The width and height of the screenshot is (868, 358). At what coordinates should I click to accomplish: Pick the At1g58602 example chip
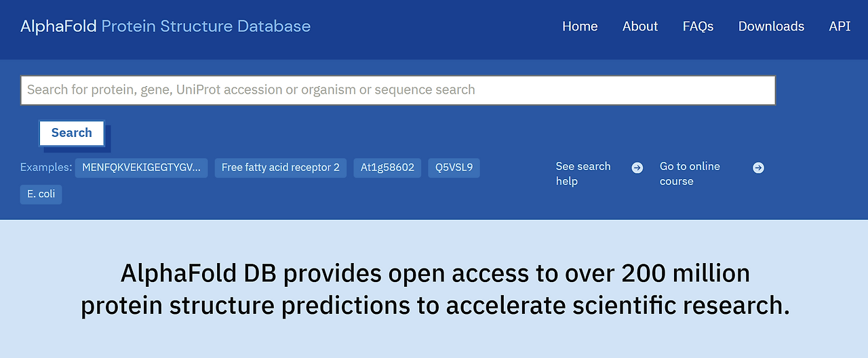(x=387, y=167)
